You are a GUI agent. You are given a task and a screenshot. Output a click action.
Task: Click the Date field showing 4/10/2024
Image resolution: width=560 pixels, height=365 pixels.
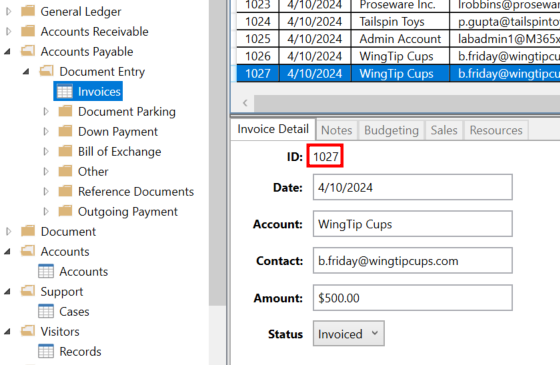(412, 187)
